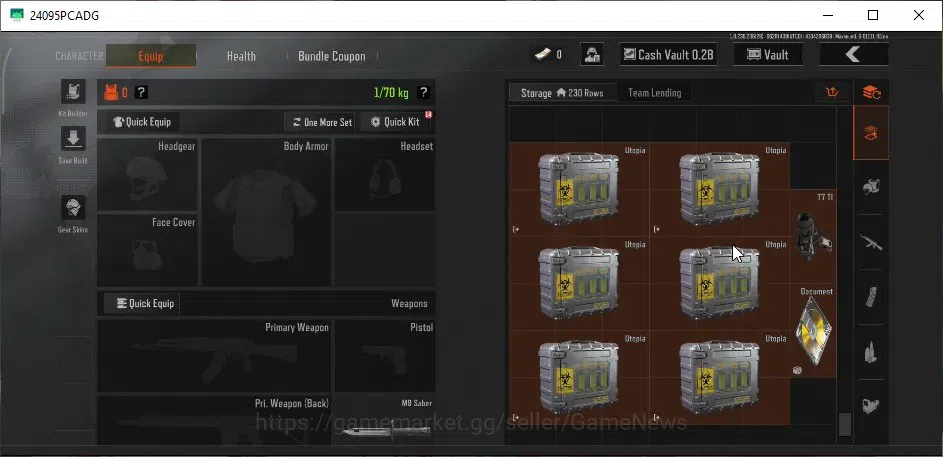Filter storage by magazines
Viewport: 943px width, 457px height.
[x=871, y=297]
